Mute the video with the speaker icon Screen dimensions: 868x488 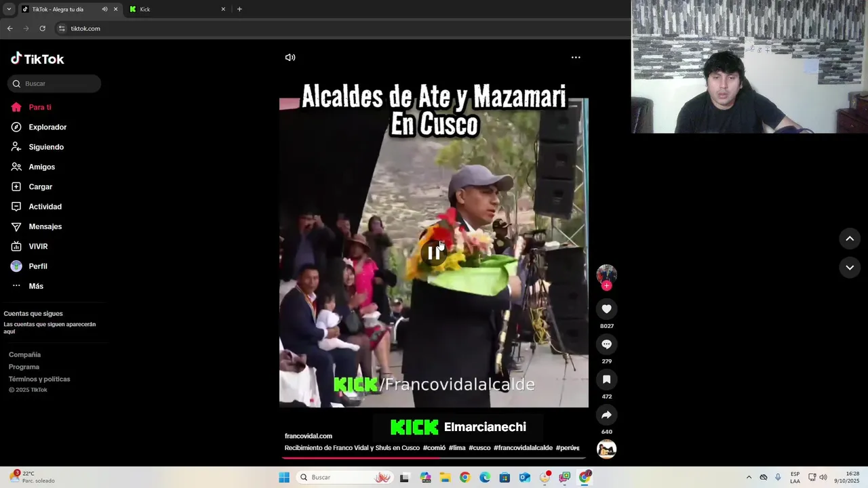point(290,58)
